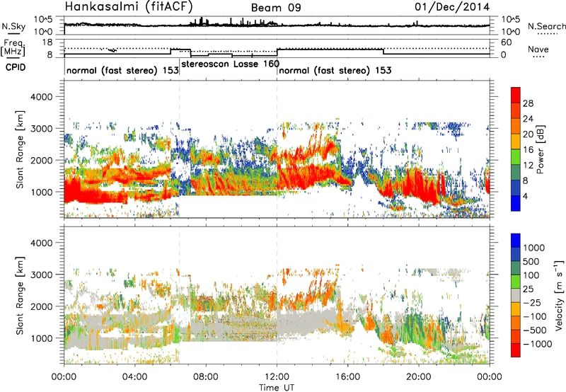Click the light green power colorbar segment
566x392 pixels.
point(516,157)
